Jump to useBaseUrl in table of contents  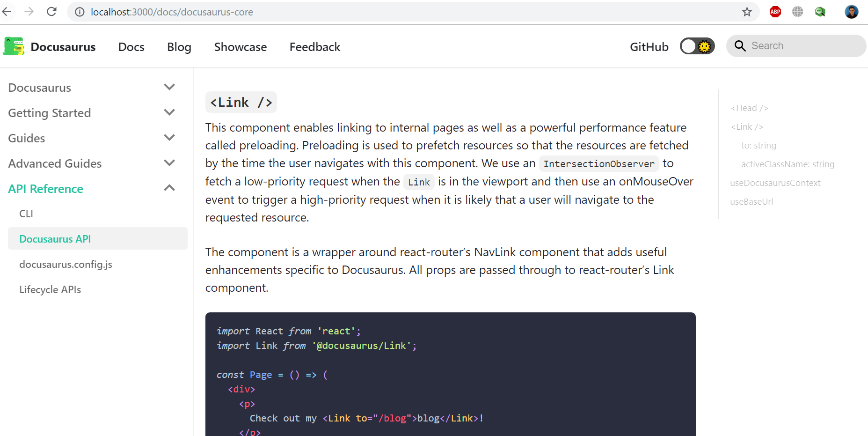click(x=751, y=202)
